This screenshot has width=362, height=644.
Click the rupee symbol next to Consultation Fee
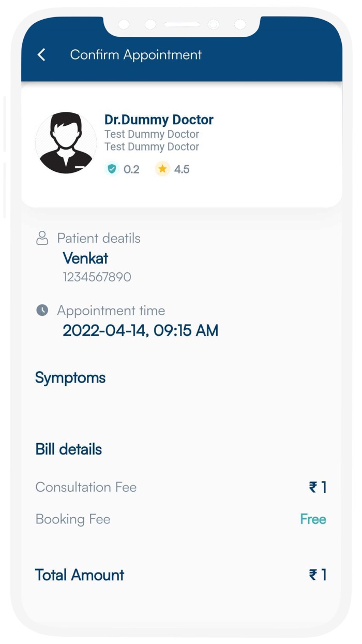tap(313, 487)
